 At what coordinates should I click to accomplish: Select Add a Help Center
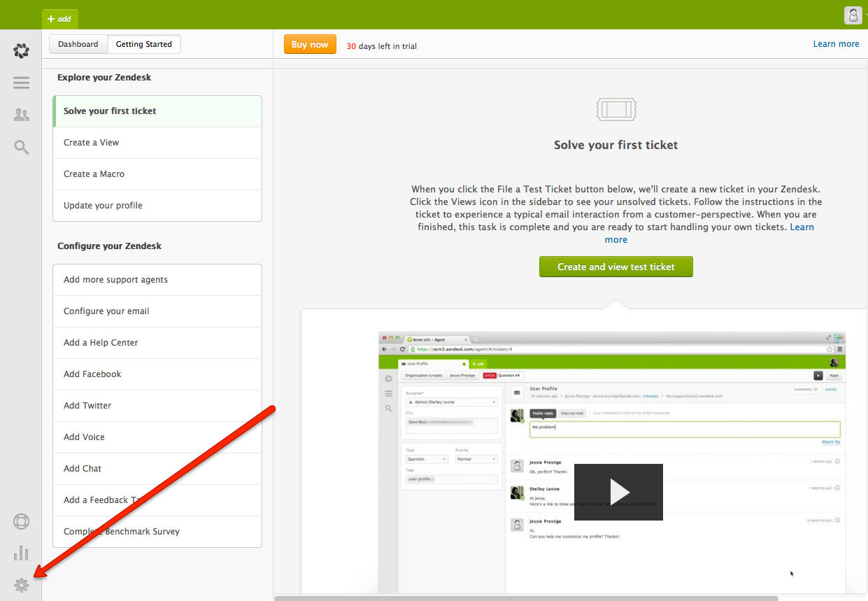[157, 343]
